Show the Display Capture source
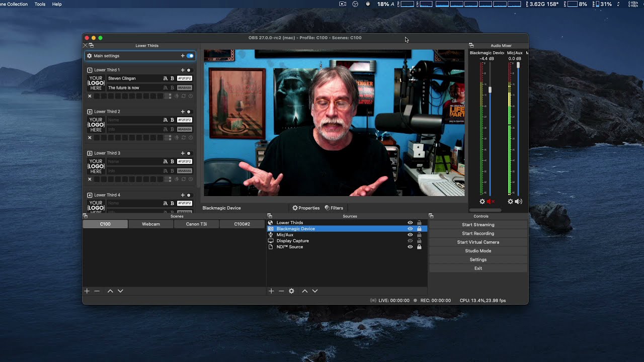The image size is (644, 362). 410,241
